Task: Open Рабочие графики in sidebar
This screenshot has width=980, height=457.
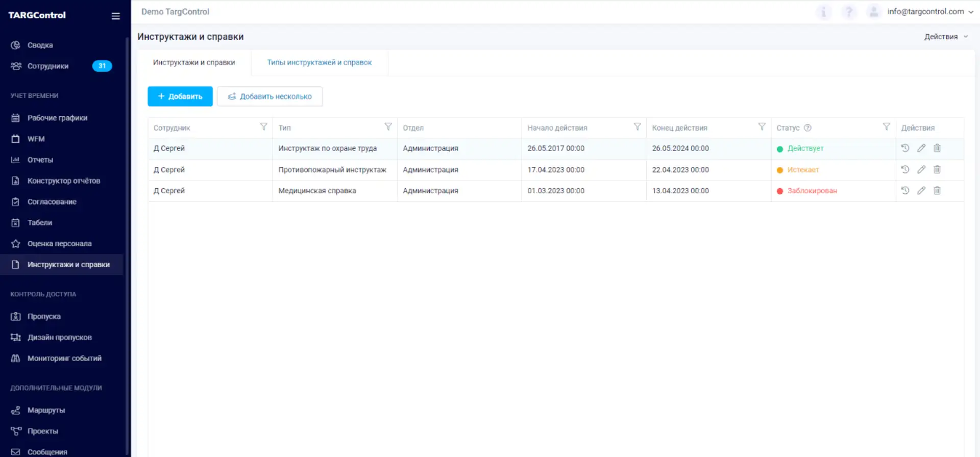Action: coord(57,118)
